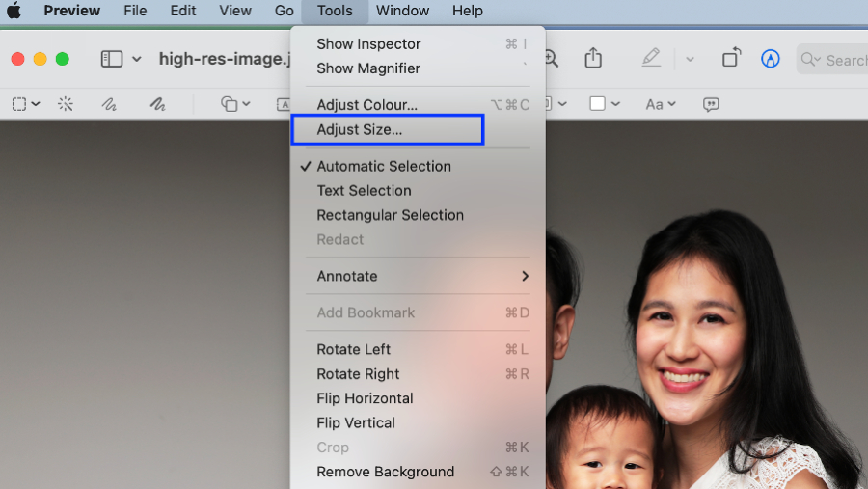This screenshot has width=868, height=489.
Task: Select the Instant Alpha magic wand tool
Action: (66, 104)
